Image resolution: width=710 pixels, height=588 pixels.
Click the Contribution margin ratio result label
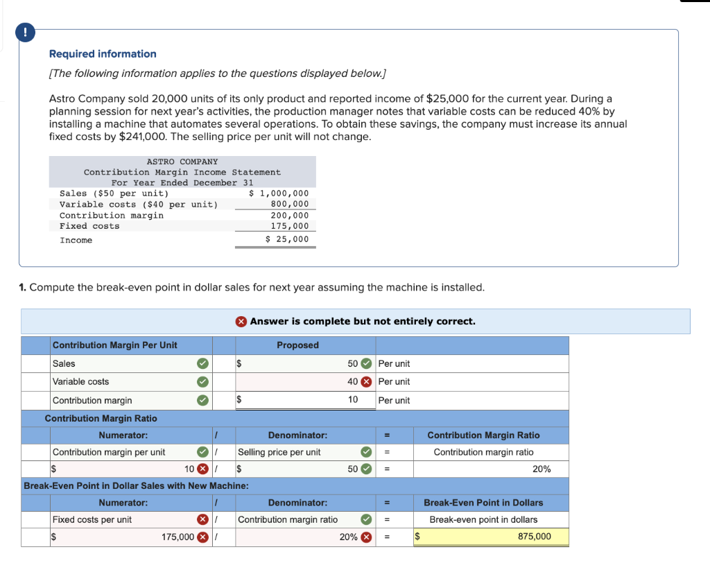483,452
